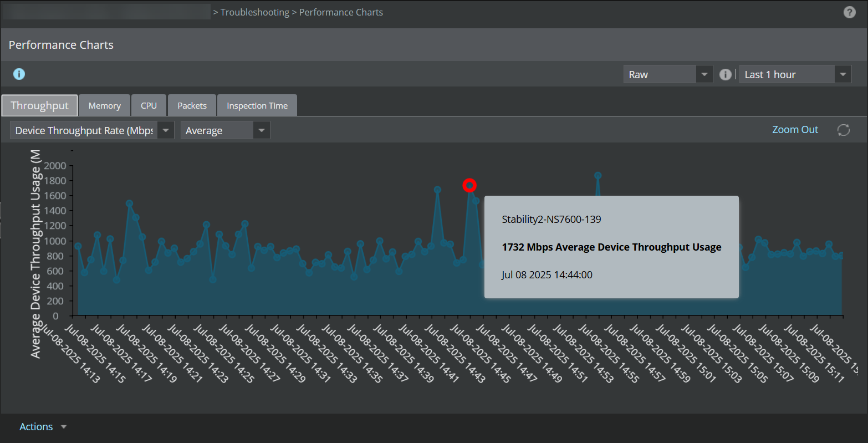This screenshot has width=868, height=443.
Task: Switch to the CPU tab
Action: click(x=149, y=105)
